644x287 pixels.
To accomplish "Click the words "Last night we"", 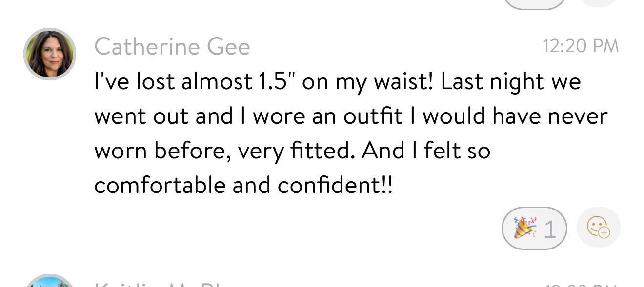I will coord(510,82).
